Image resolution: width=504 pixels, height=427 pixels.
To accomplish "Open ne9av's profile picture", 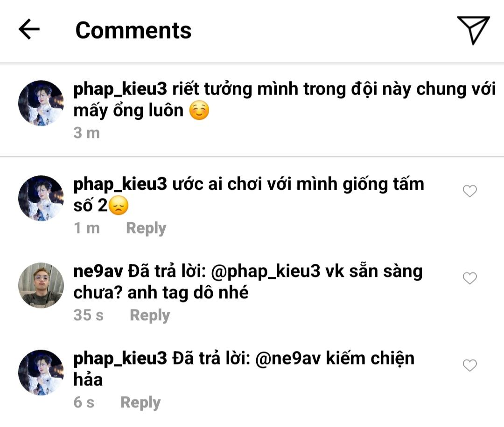I will tap(41, 285).
